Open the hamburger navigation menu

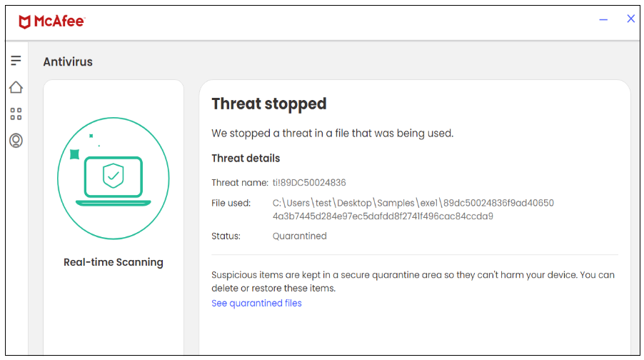16,61
